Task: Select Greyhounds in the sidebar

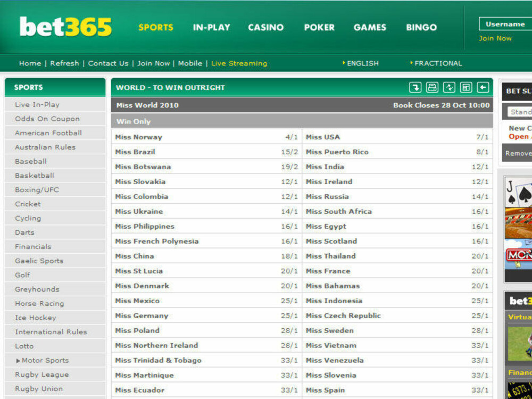Action: click(55, 289)
